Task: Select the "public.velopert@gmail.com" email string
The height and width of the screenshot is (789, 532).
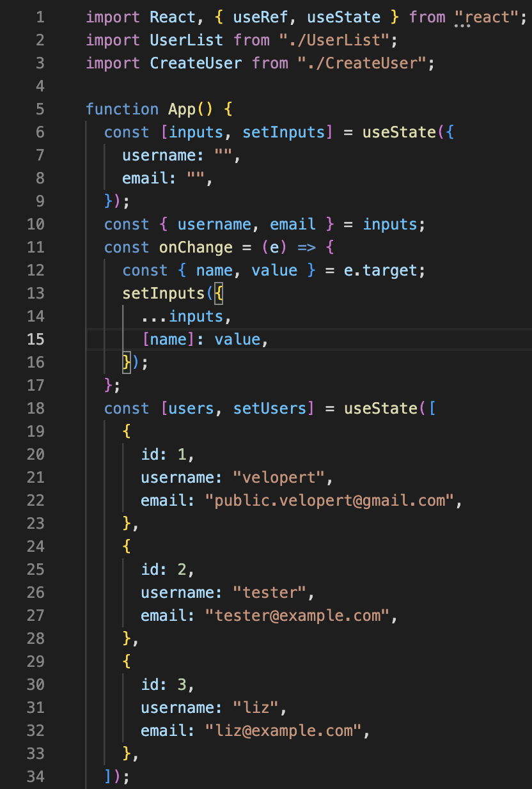Action: tap(329, 501)
